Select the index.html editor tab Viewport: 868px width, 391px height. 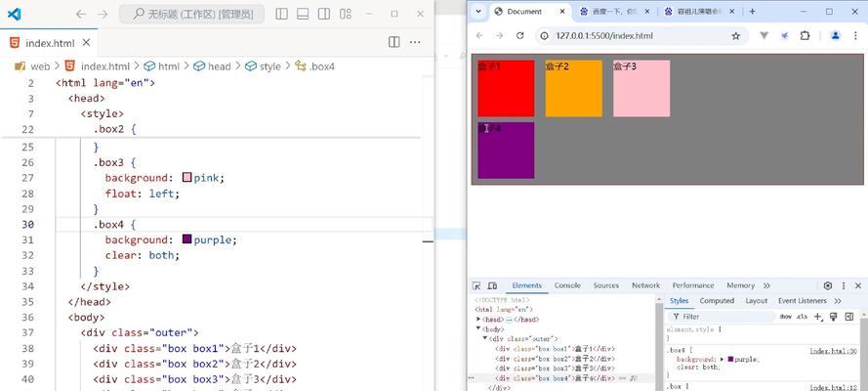(49, 43)
